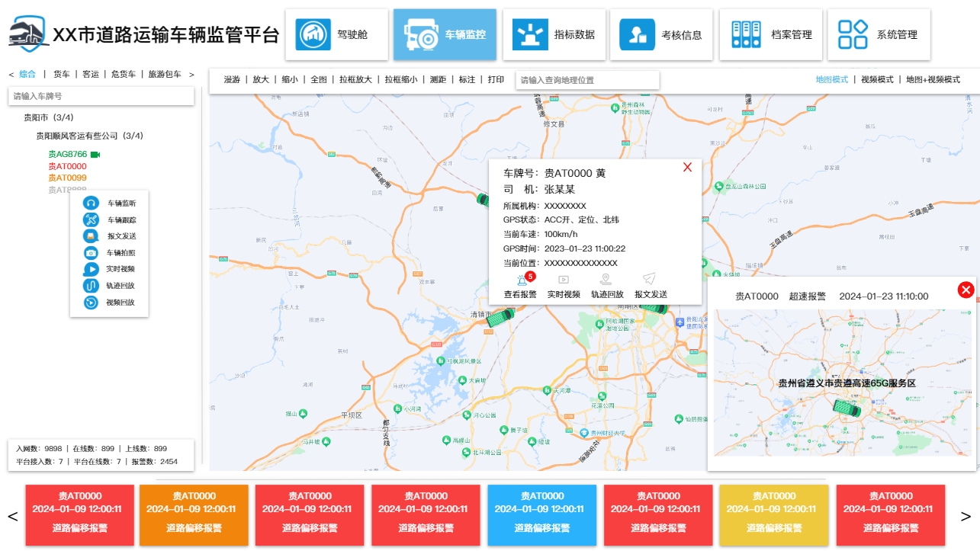Viewport: 980px width, 551px height.
Task: Select the 货车 vehicle category tab
Action: [x=61, y=74]
